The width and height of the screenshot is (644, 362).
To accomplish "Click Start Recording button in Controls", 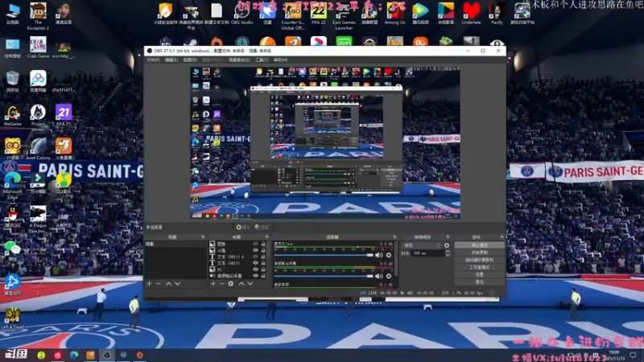I will [479, 253].
